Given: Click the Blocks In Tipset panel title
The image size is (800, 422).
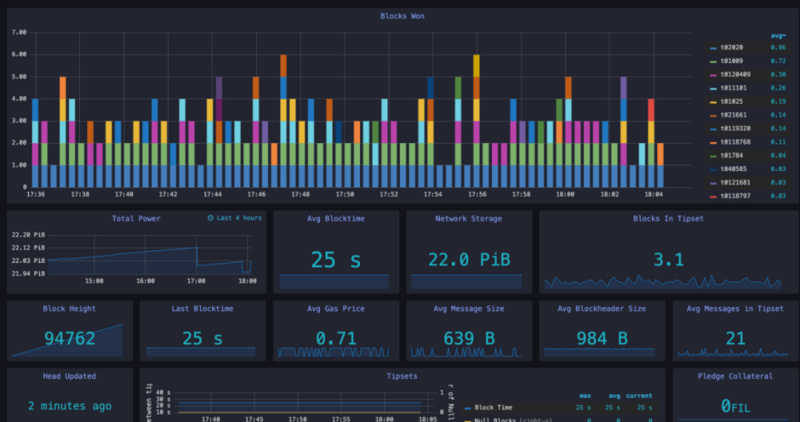Looking at the screenshot, I should pos(667,218).
